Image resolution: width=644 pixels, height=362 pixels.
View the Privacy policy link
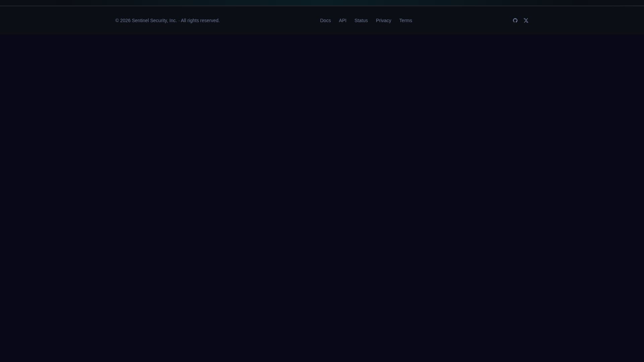click(x=383, y=20)
